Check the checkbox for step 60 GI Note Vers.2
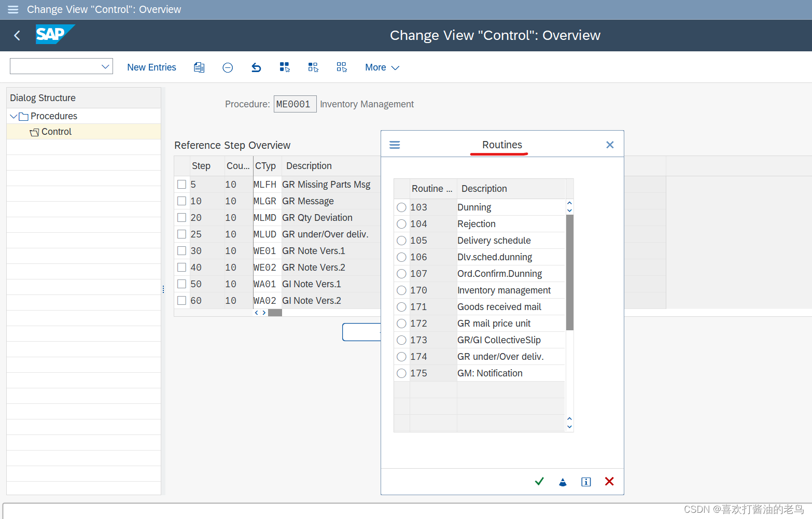The width and height of the screenshot is (812, 519). (181, 300)
